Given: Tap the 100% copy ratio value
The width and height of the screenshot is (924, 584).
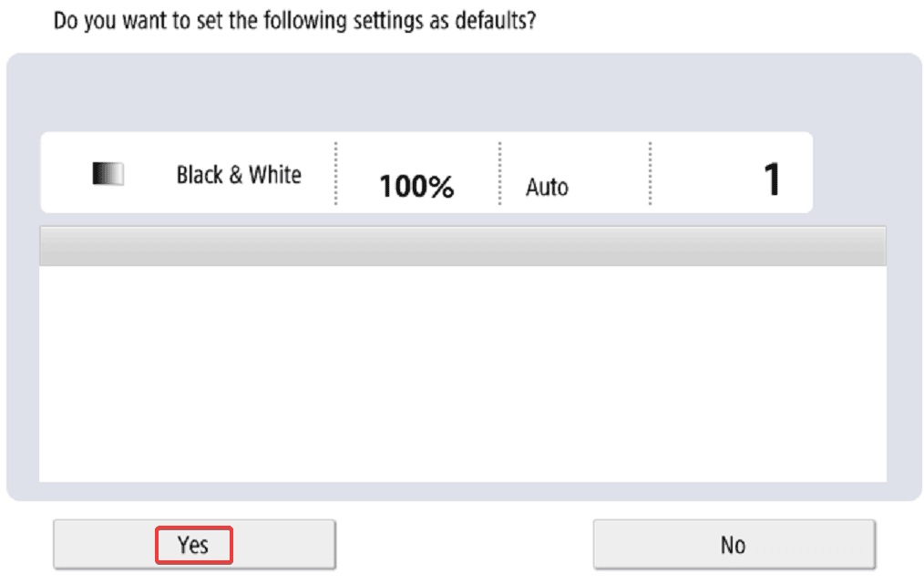Looking at the screenshot, I should pos(416,187).
